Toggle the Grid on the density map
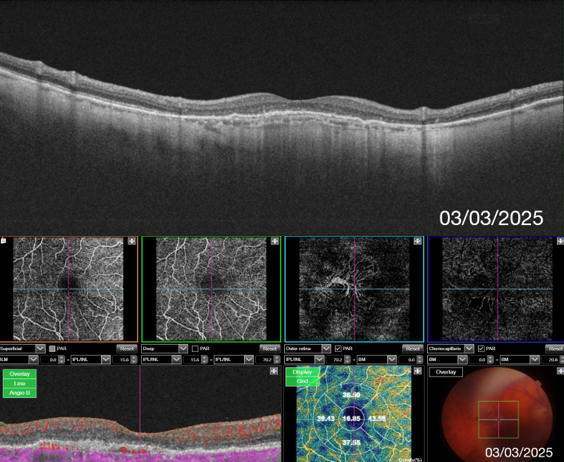 [x=302, y=381]
